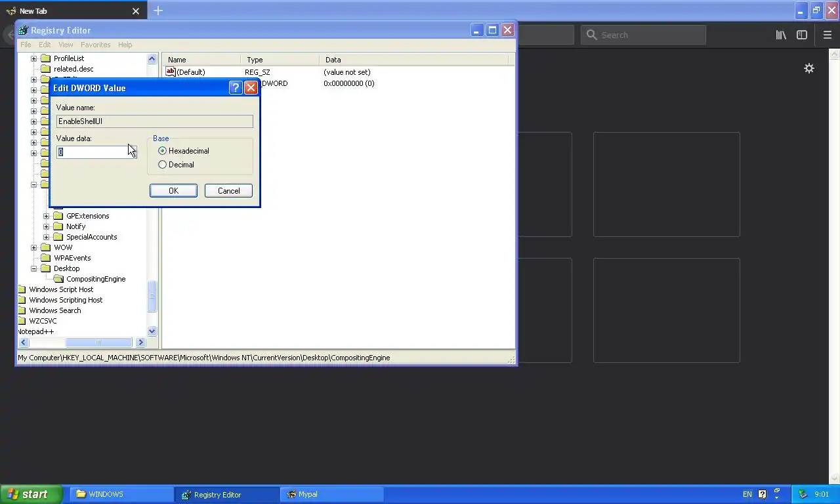Select the Windows Scripting Host key
Screen dimensions: 840x504
click(66, 300)
